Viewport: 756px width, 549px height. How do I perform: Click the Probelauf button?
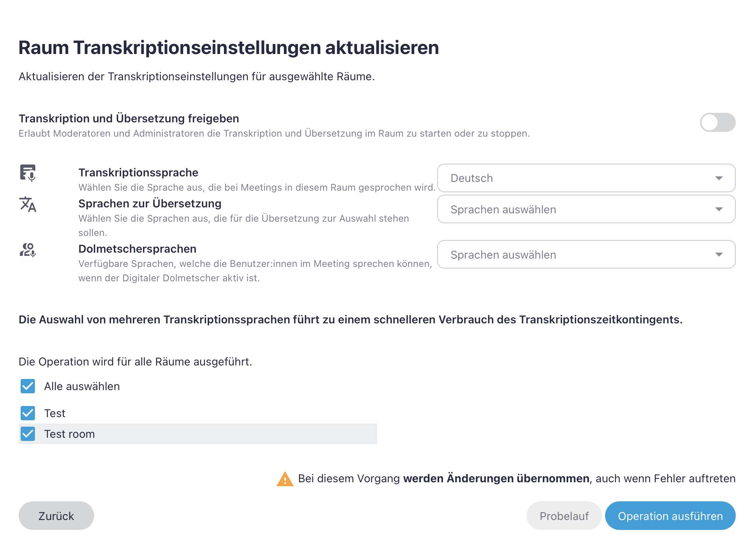click(564, 515)
